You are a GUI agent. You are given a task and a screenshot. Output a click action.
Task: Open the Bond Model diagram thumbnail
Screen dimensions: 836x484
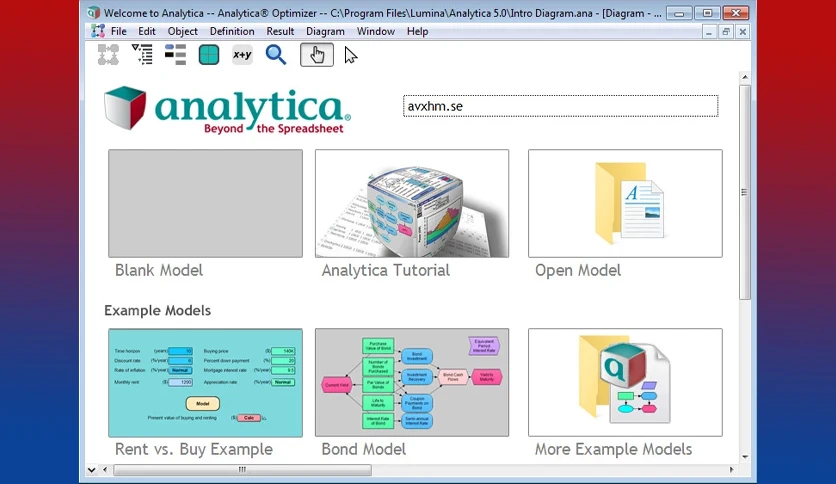[x=412, y=382]
